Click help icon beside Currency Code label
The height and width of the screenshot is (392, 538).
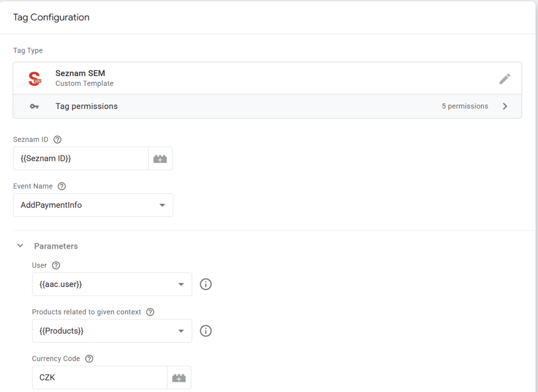(89, 359)
